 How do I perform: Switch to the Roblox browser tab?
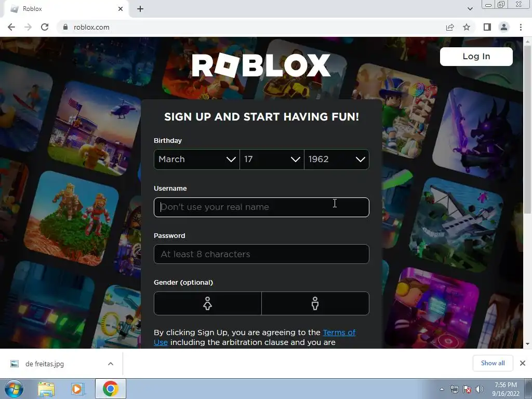click(66, 9)
